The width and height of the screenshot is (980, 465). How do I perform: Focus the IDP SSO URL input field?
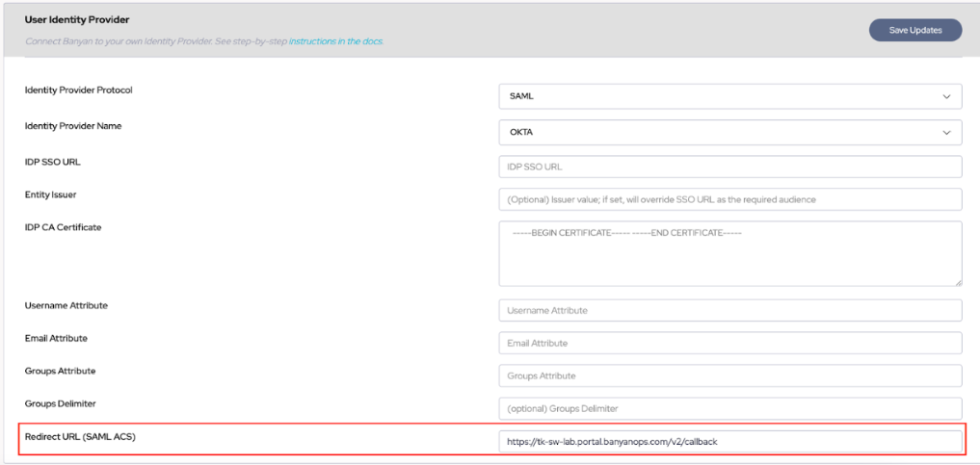click(729, 167)
